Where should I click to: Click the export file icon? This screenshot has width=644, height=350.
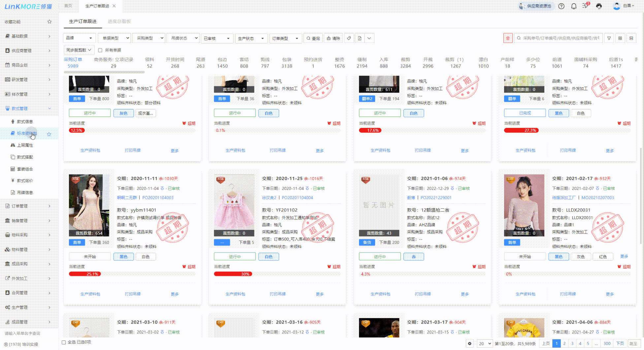(x=360, y=38)
